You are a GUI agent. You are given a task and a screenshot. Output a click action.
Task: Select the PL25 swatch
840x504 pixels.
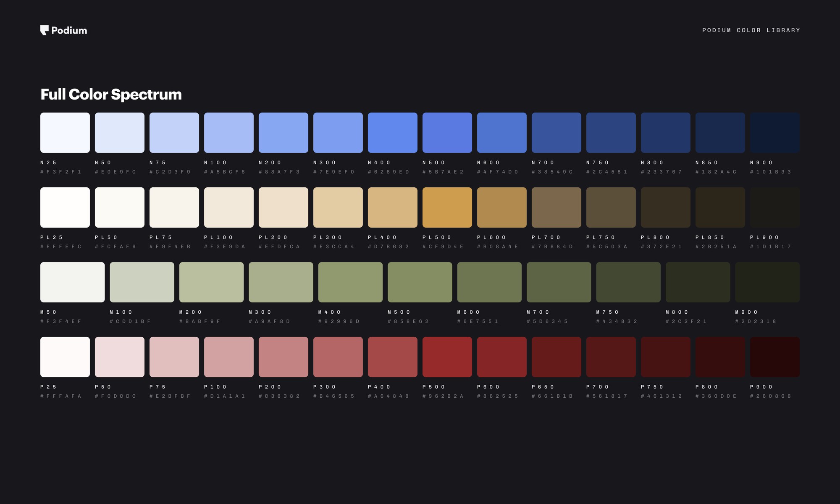click(x=65, y=207)
